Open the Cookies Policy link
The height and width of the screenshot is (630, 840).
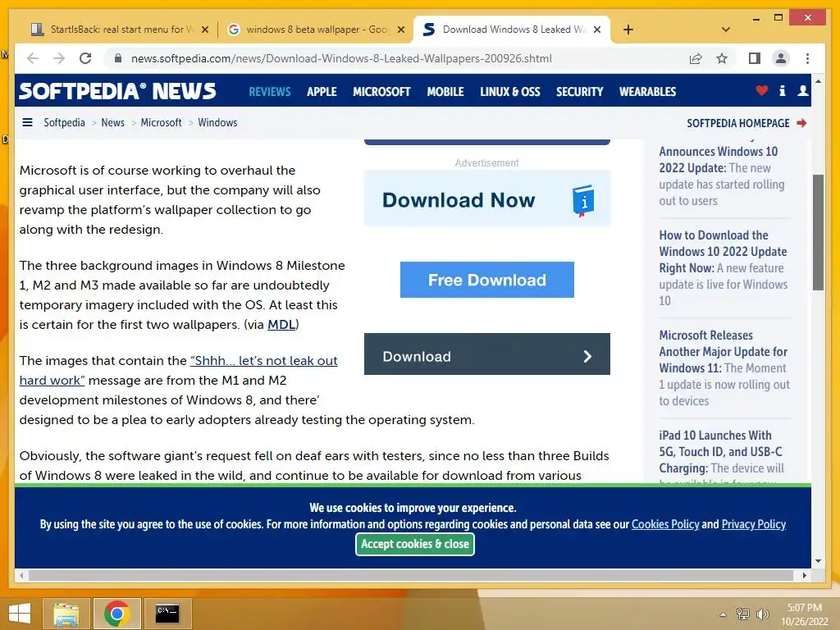tap(665, 524)
